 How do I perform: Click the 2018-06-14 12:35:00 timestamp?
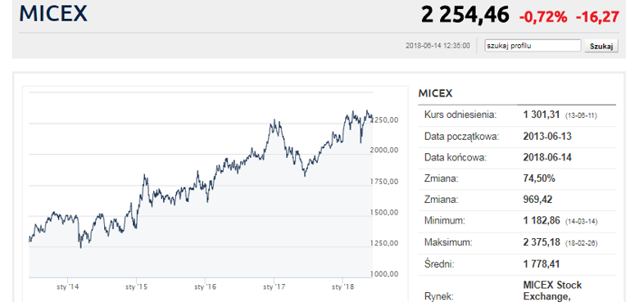[x=438, y=46]
